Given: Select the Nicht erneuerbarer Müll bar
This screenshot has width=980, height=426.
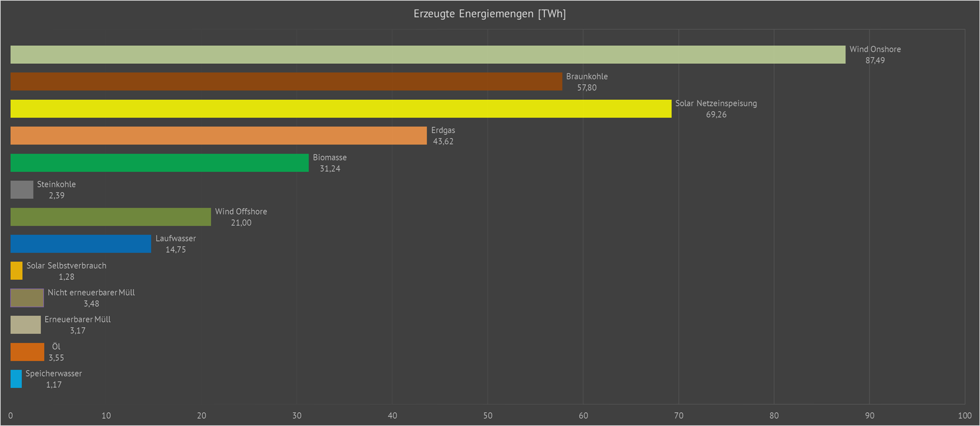Looking at the screenshot, I should [x=27, y=298].
